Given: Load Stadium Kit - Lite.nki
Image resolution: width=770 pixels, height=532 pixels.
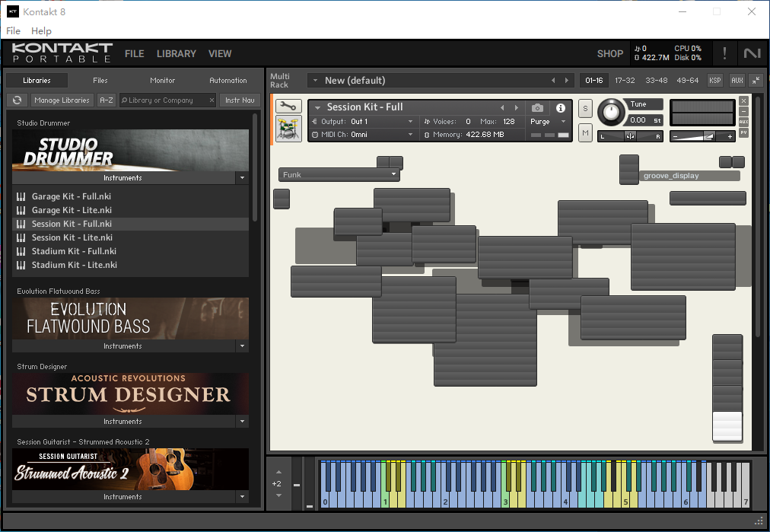Looking at the screenshot, I should (131, 265).
